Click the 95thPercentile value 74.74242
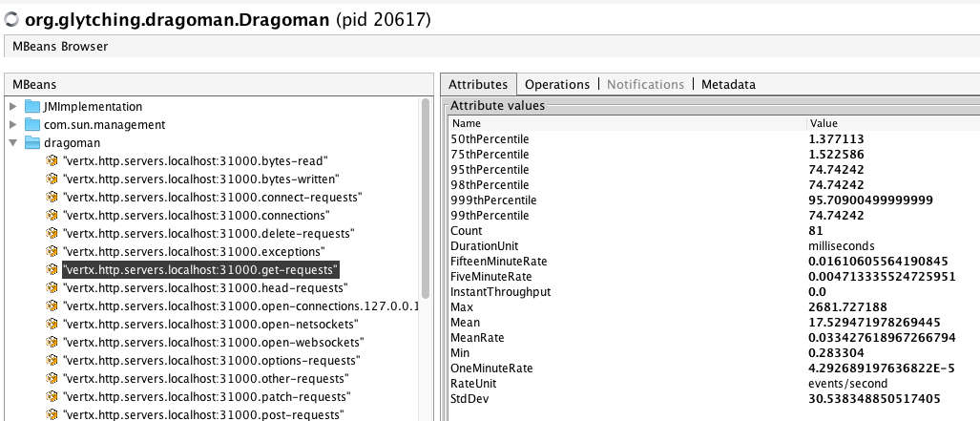The height and width of the screenshot is (421, 980). pos(836,170)
